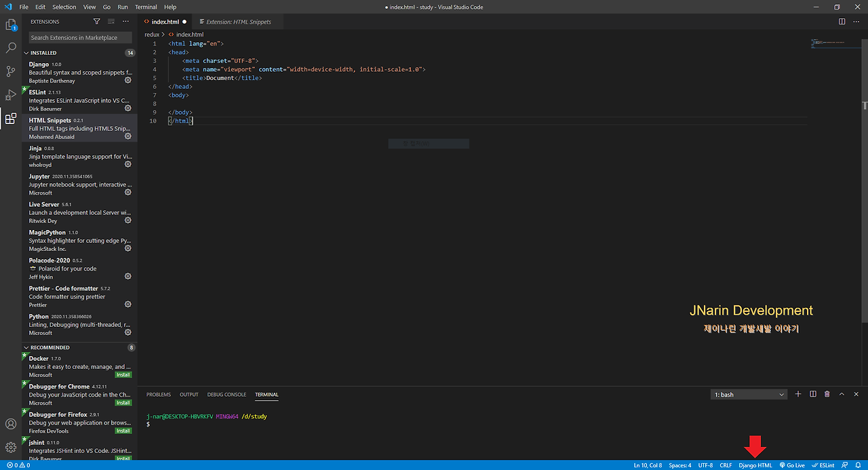Close the terminal panel
This screenshot has width=868, height=470.
pos(856,394)
